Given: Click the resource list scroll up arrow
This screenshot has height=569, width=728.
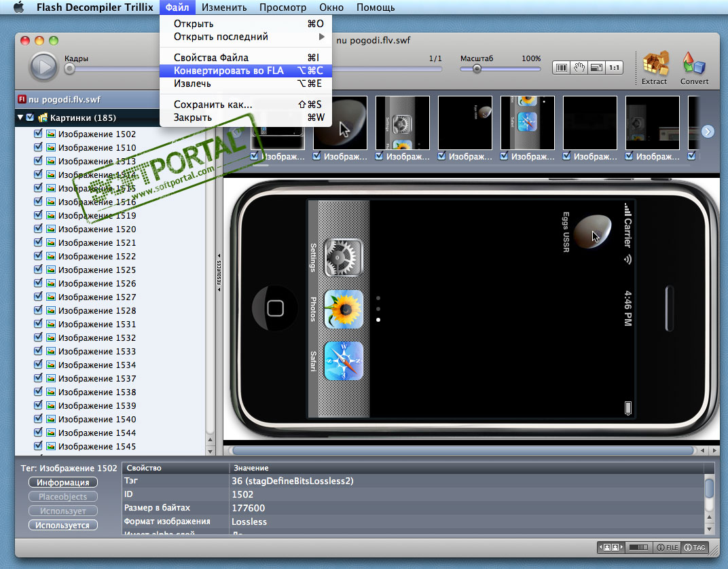Looking at the screenshot, I should tap(211, 439).
